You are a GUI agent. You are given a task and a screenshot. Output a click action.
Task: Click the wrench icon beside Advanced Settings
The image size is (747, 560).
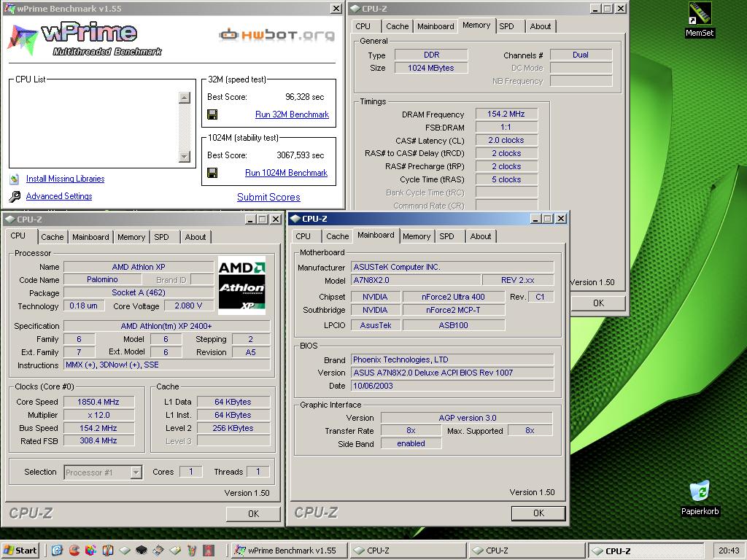(15, 196)
